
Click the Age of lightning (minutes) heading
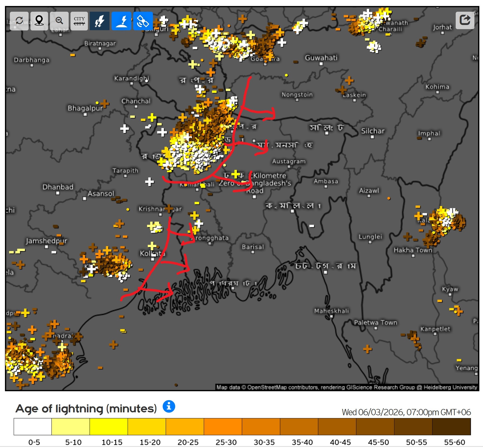(x=86, y=408)
